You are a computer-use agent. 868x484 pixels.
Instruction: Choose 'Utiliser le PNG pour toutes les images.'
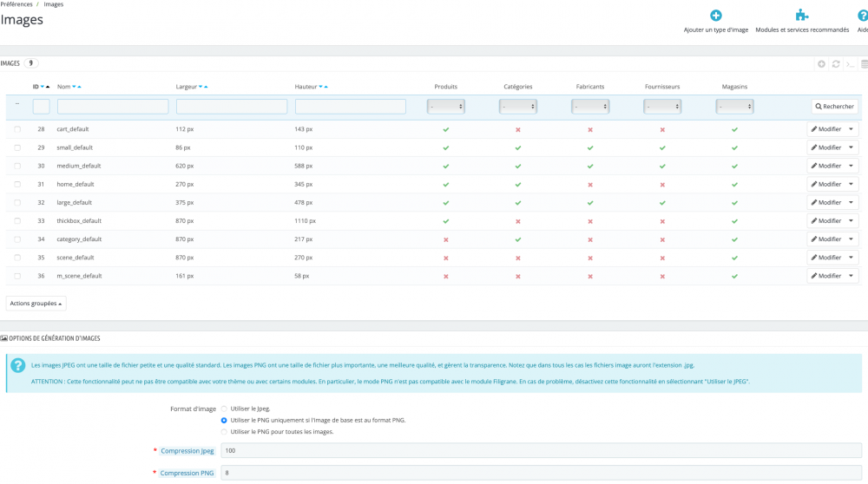pyautogui.click(x=225, y=431)
